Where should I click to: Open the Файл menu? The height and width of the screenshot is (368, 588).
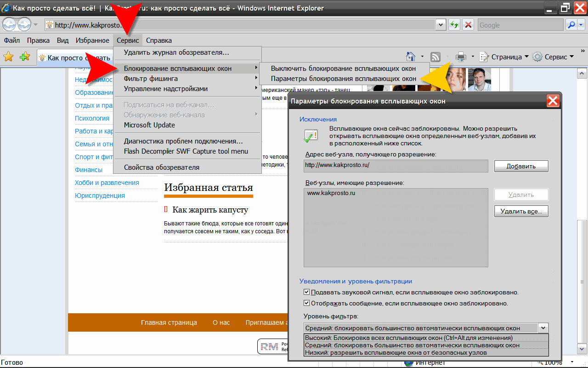point(11,40)
